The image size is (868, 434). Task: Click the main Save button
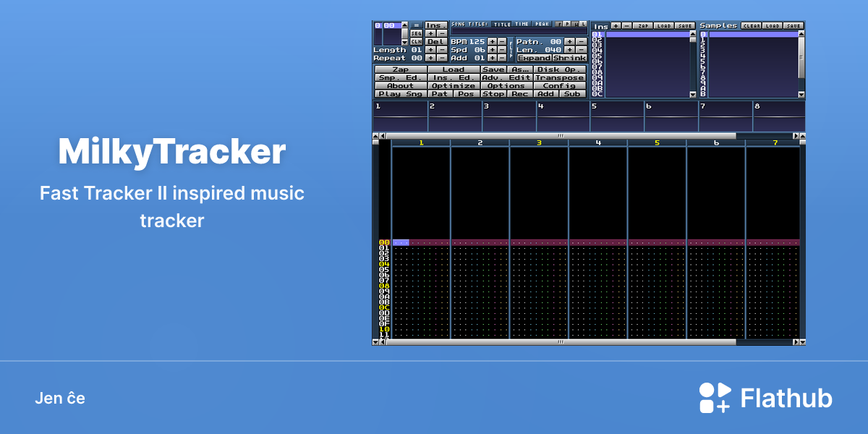494,69
